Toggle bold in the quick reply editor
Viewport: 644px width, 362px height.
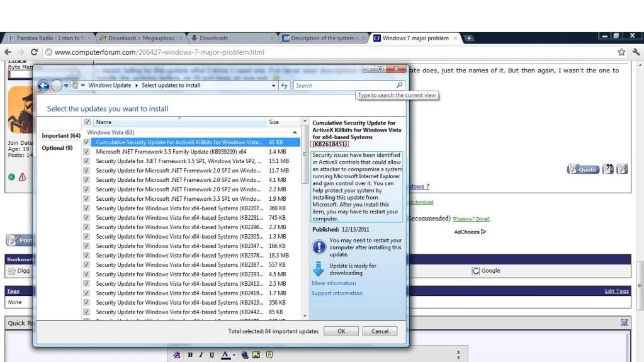point(190,355)
